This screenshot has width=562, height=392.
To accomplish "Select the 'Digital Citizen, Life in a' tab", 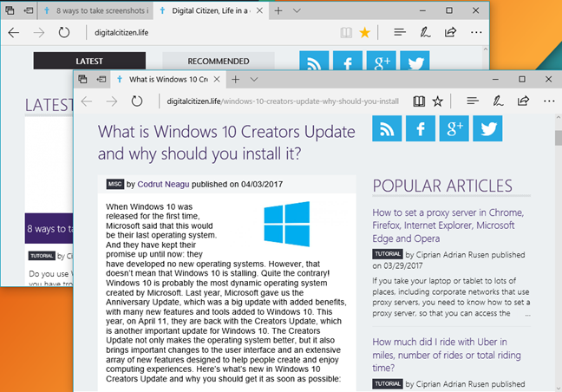I will pos(206,10).
